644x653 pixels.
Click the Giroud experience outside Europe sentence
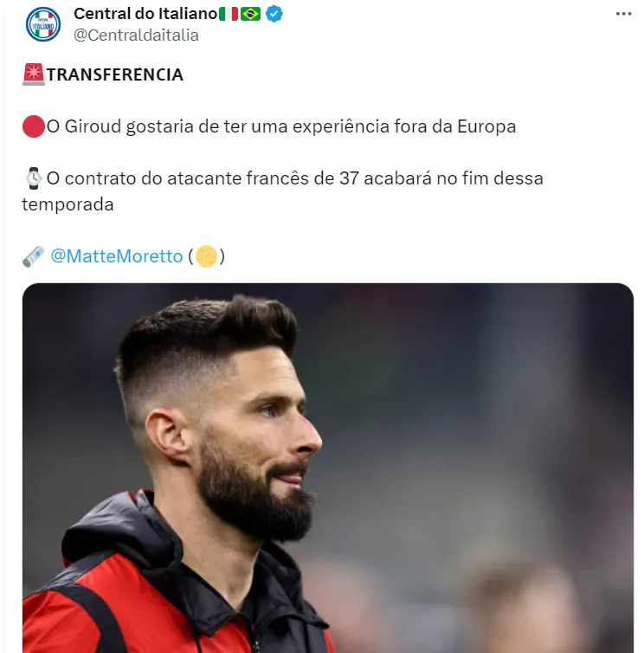[281, 126]
